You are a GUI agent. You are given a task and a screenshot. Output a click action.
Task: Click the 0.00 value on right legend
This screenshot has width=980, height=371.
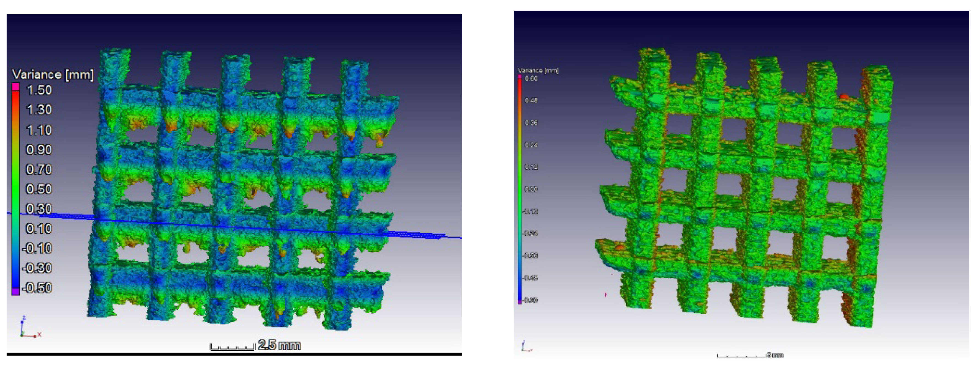tap(531, 189)
